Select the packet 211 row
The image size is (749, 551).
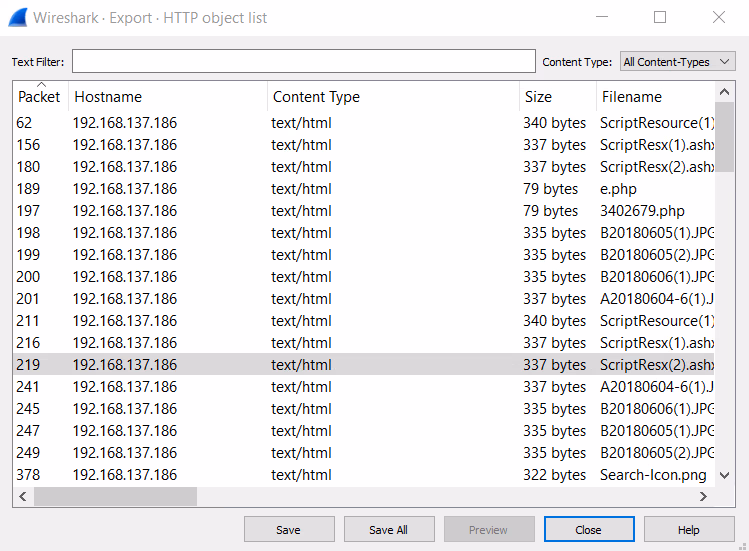pos(364,321)
